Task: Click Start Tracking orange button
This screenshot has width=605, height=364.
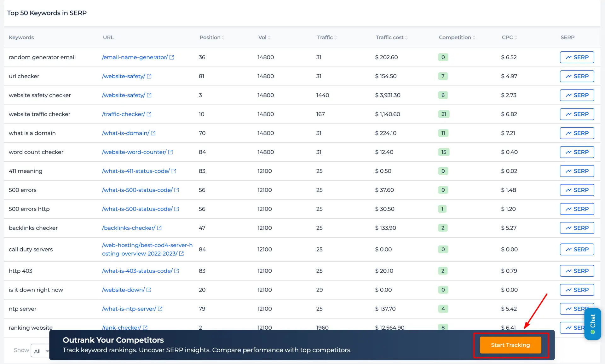Action: click(x=510, y=345)
